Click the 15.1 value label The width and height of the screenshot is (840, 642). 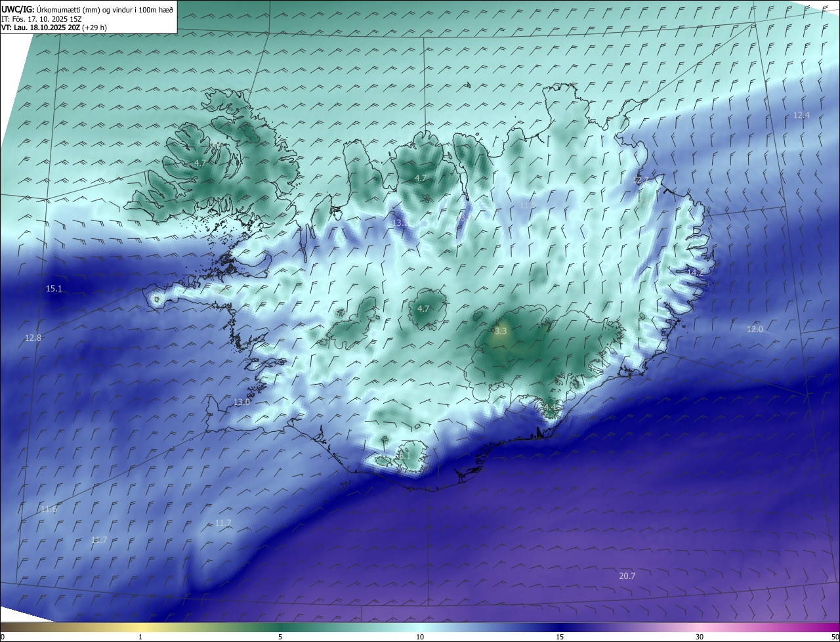click(x=54, y=289)
